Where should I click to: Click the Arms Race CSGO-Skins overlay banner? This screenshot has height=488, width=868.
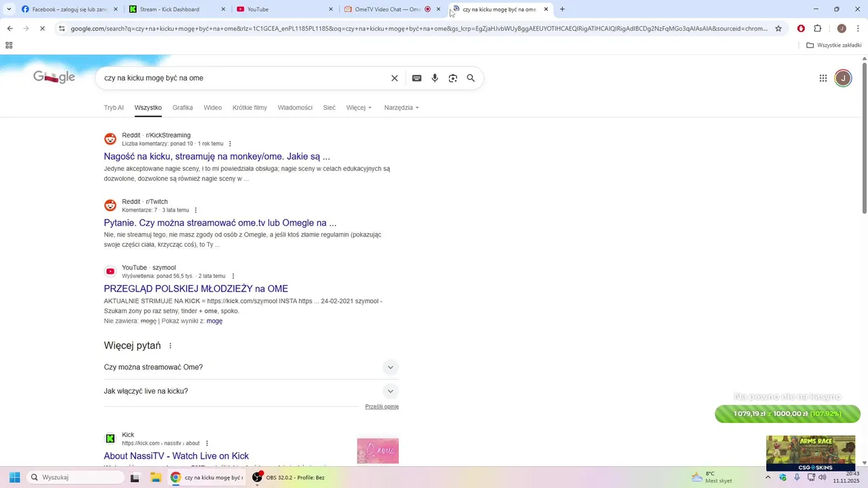(x=810, y=453)
